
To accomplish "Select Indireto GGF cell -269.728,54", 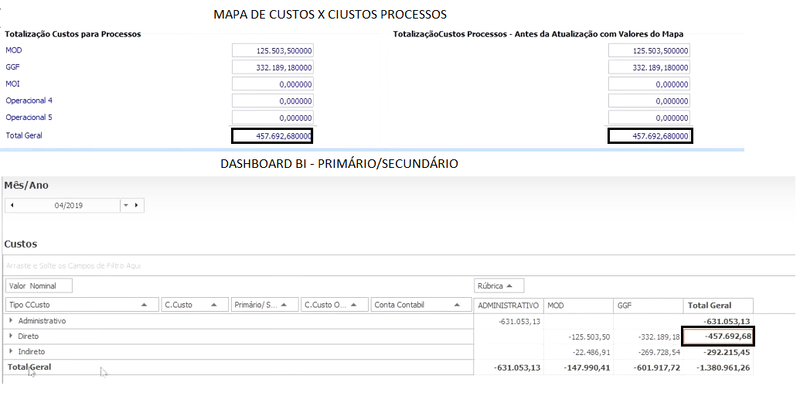I will click(648, 352).
